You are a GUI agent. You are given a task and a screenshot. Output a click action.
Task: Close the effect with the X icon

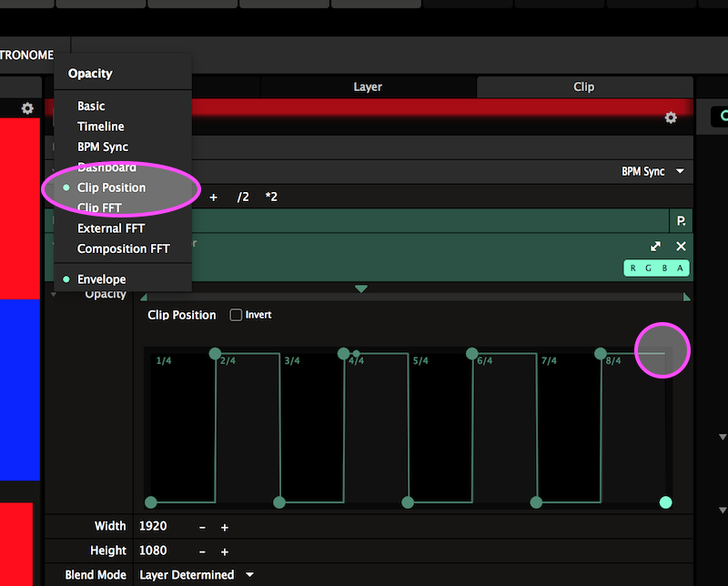pos(681,247)
